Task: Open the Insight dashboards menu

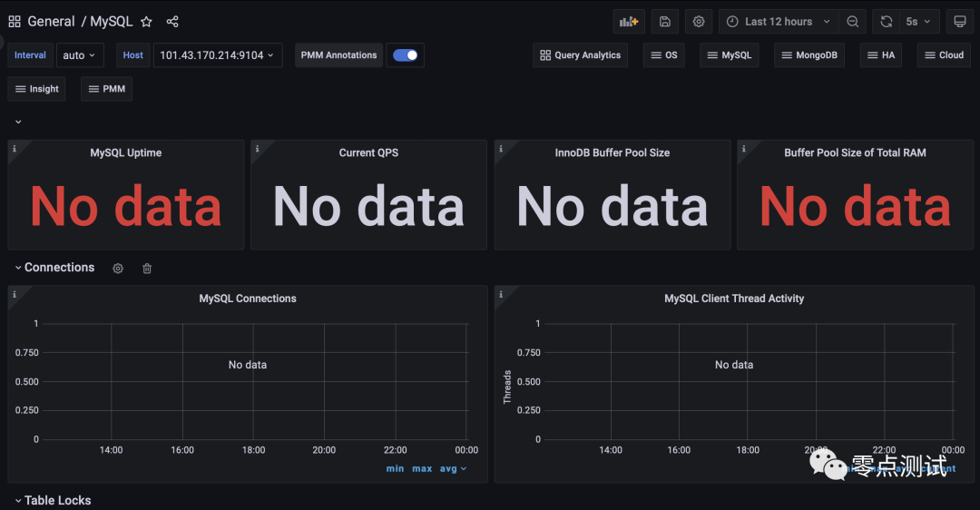Action: 36,89
